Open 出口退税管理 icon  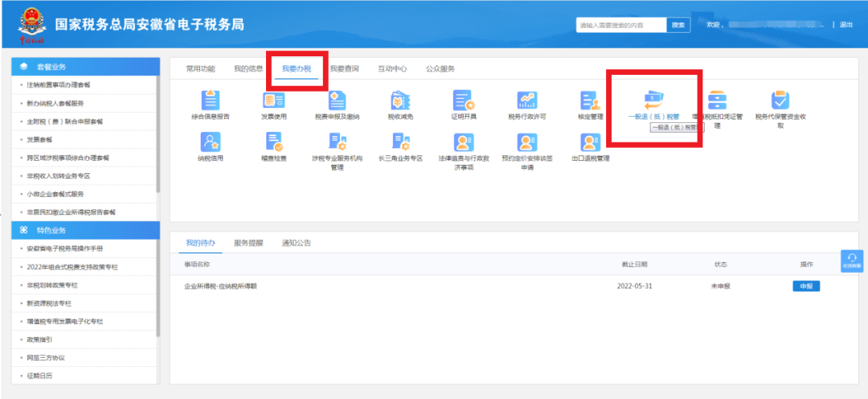(590, 142)
